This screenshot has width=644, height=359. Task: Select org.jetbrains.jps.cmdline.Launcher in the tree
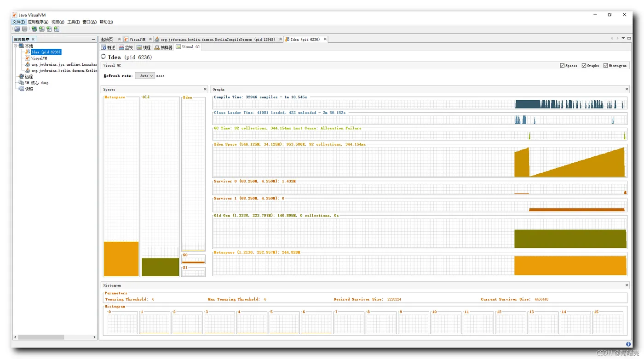[x=64, y=64]
